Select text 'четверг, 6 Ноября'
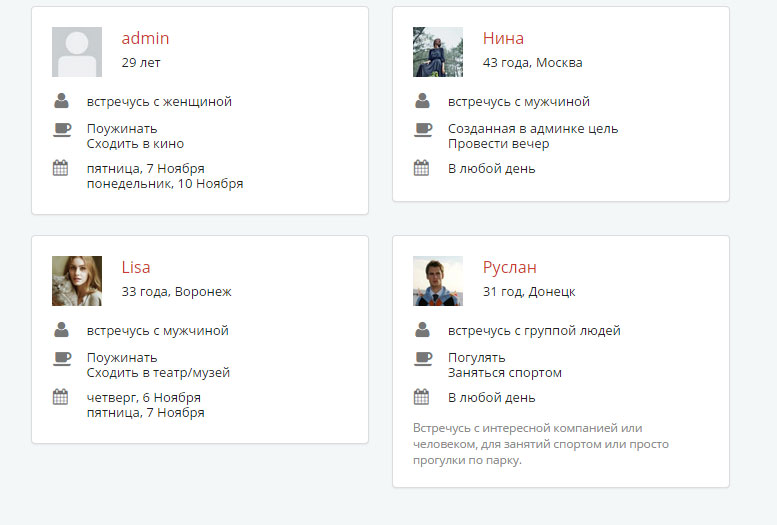Screen dimensions: 777x525 coord(144,398)
